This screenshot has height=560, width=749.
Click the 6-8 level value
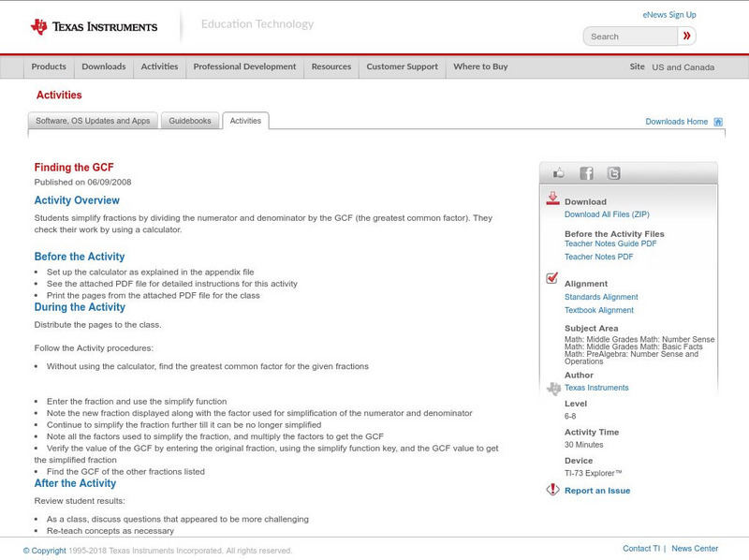click(570, 416)
